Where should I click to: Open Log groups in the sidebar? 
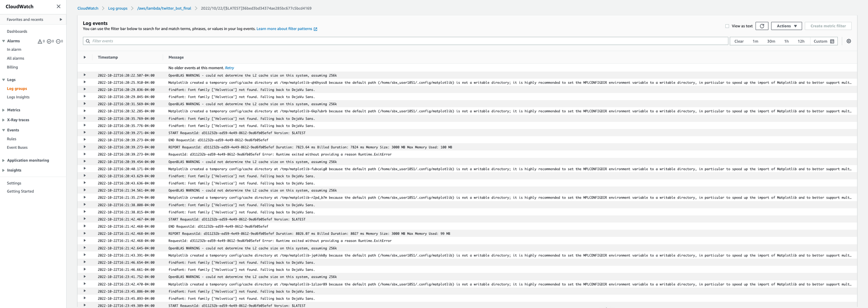[17, 89]
